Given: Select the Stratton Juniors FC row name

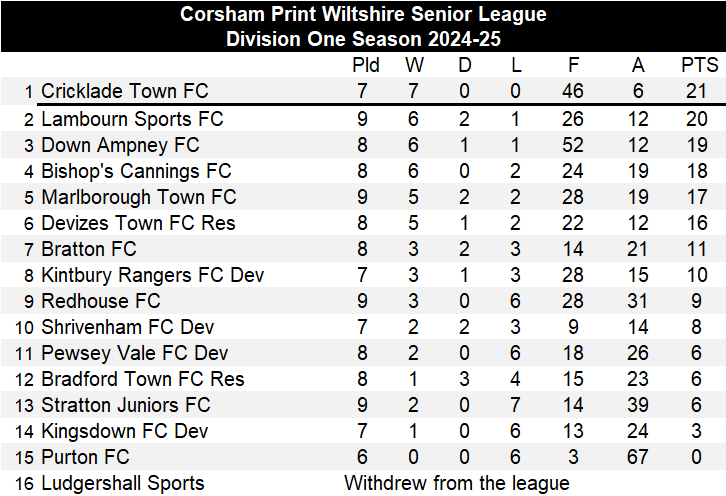Looking at the screenshot, I should [x=125, y=405].
